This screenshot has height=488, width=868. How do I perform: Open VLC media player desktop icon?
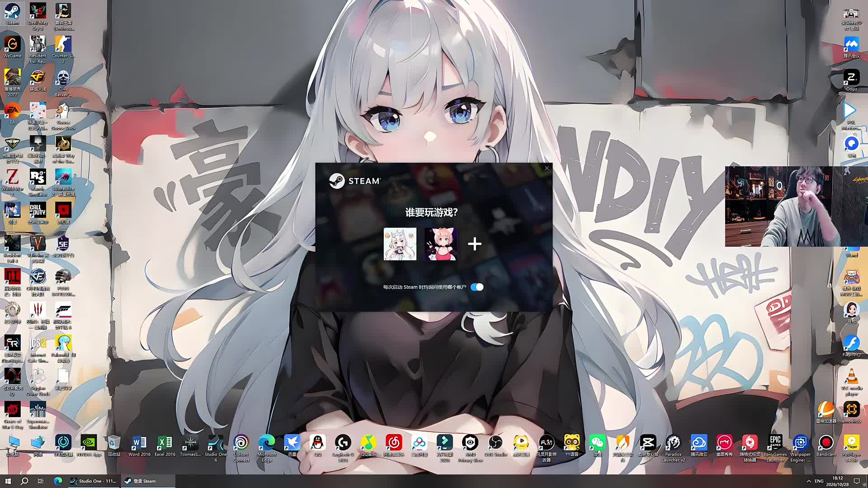pyautogui.click(x=851, y=382)
